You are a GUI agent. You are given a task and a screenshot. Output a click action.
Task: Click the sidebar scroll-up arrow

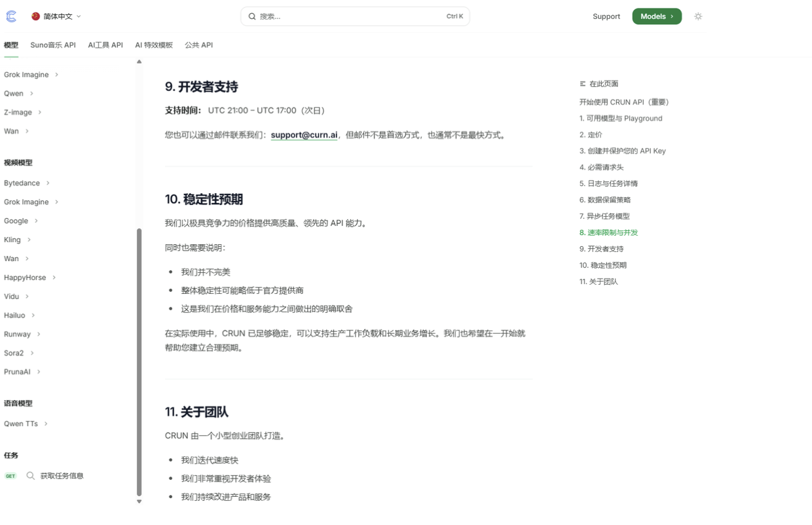(x=139, y=62)
